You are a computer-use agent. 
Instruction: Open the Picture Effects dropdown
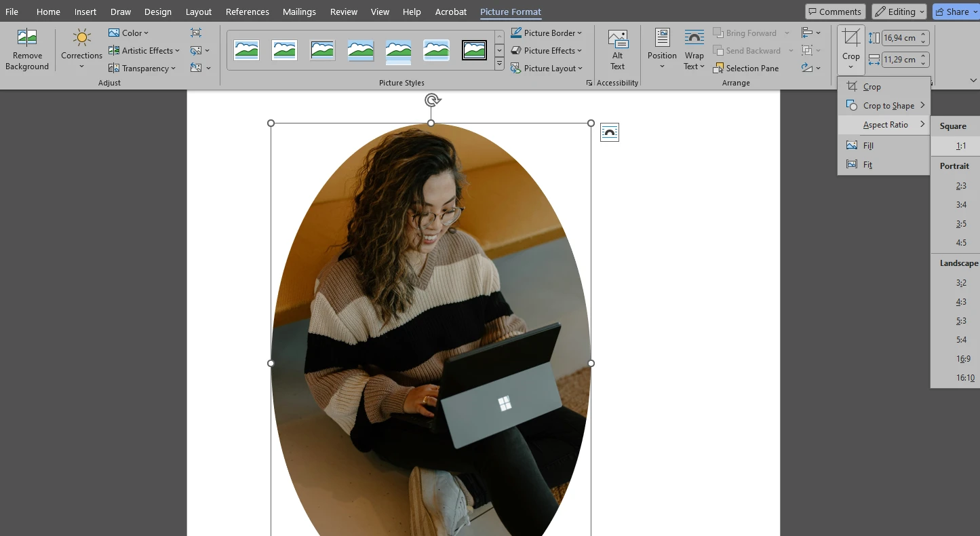[546, 50]
